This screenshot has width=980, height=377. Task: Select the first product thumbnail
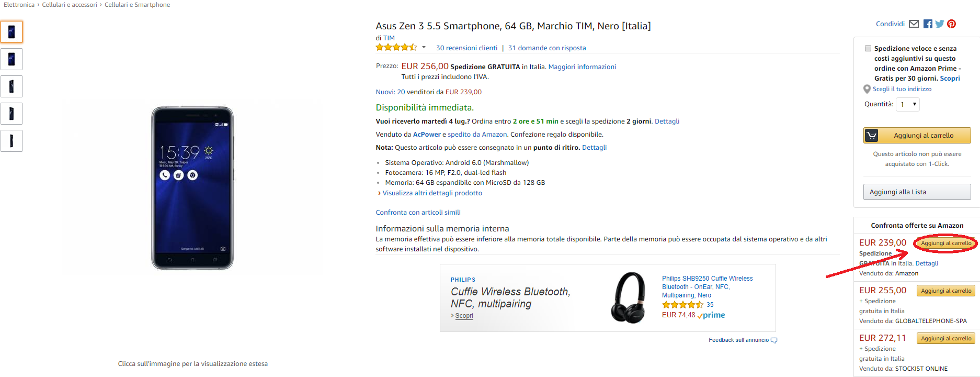[x=12, y=32]
